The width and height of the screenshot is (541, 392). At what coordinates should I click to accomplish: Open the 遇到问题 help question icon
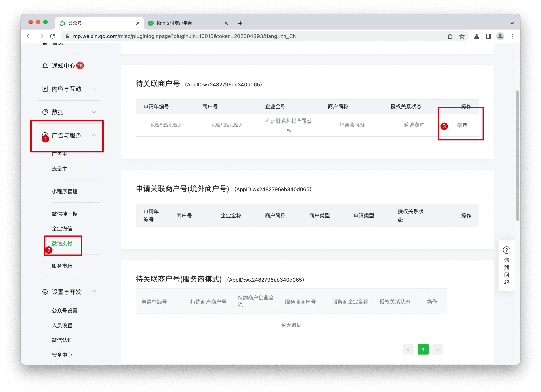click(507, 250)
